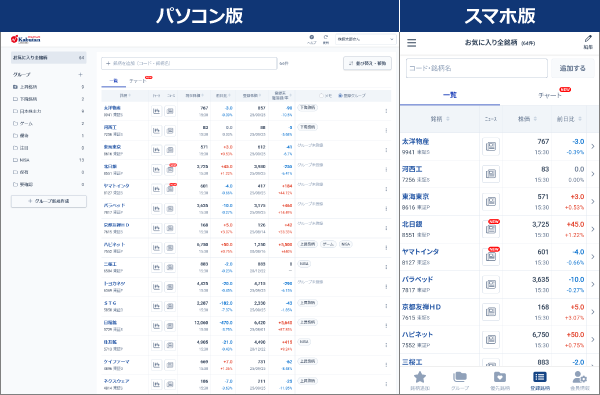
Task: Click the 銘柄を追加 input field in PC version
Action: pyautogui.click(x=189, y=64)
